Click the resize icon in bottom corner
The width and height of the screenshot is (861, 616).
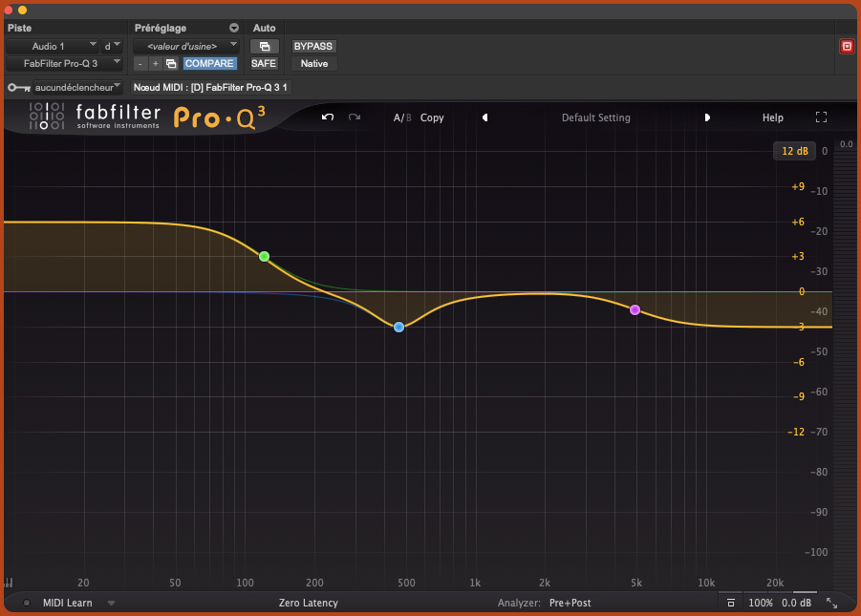(831, 603)
